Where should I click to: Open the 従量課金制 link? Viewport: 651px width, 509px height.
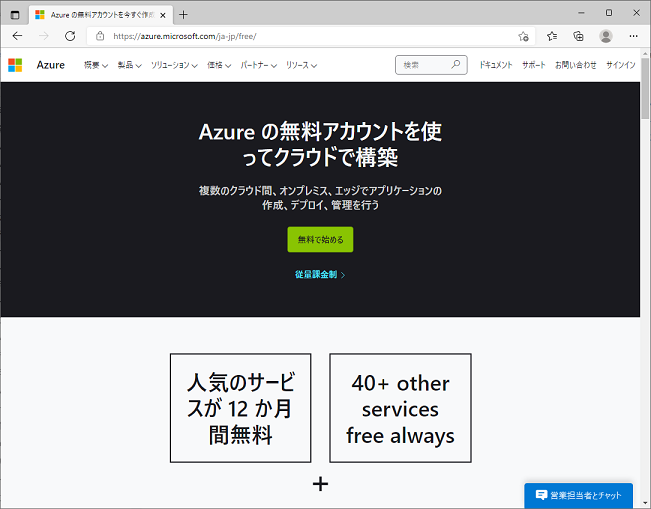[320, 274]
